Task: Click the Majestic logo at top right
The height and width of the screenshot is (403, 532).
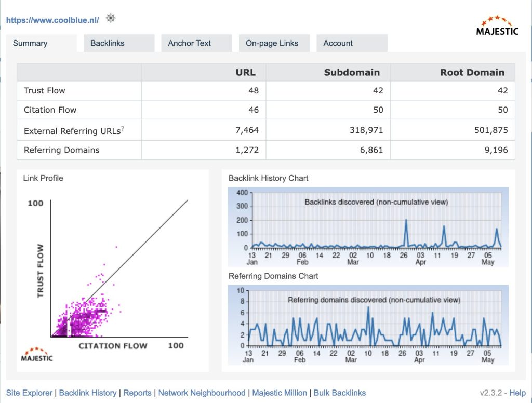Action: [x=497, y=26]
